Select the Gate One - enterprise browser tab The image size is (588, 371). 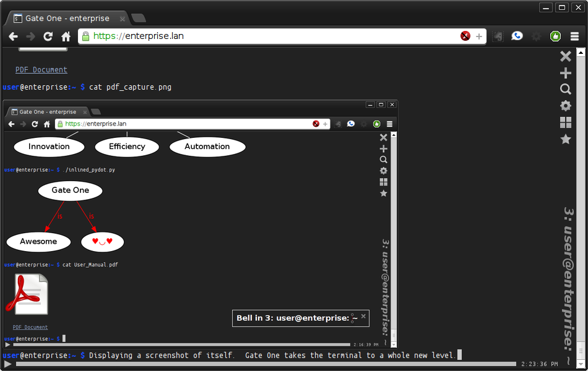[67, 19]
